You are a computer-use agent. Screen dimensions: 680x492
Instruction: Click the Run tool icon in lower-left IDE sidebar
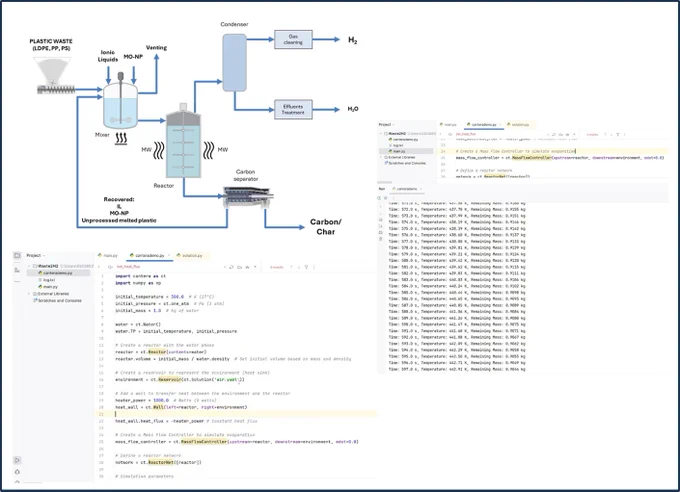click(x=17, y=460)
